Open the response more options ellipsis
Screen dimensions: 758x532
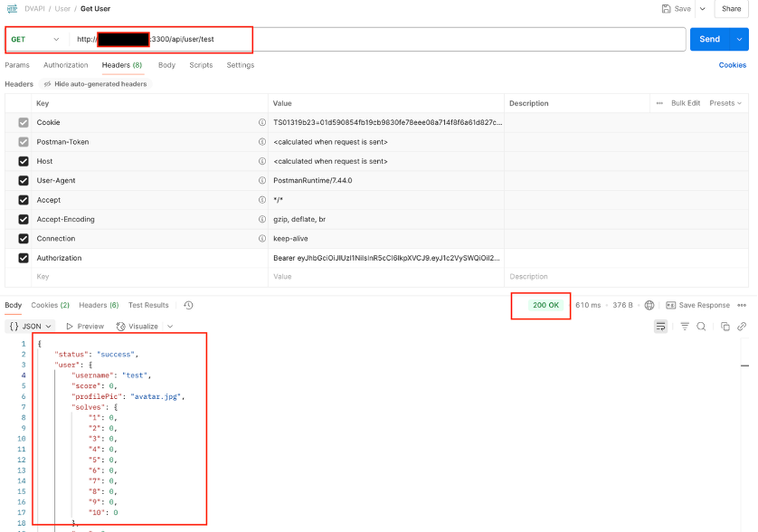click(742, 306)
